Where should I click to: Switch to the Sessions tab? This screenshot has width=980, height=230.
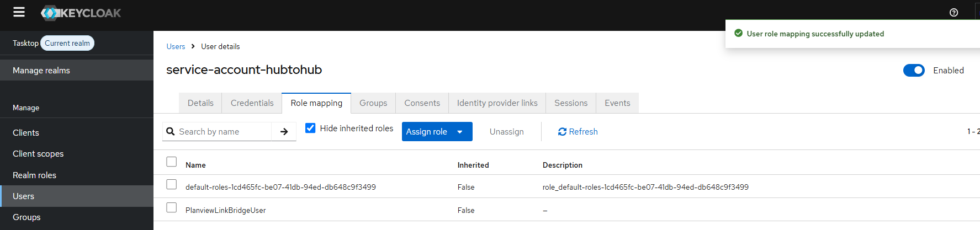click(571, 103)
